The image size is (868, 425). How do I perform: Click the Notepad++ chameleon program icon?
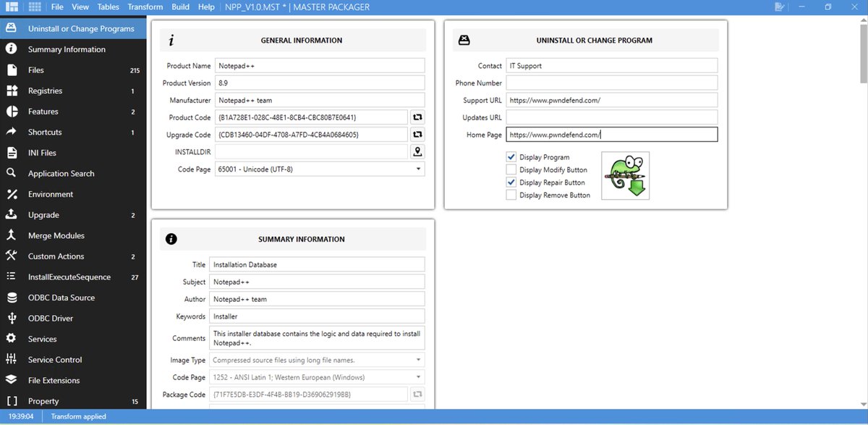pyautogui.click(x=626, y=175)
